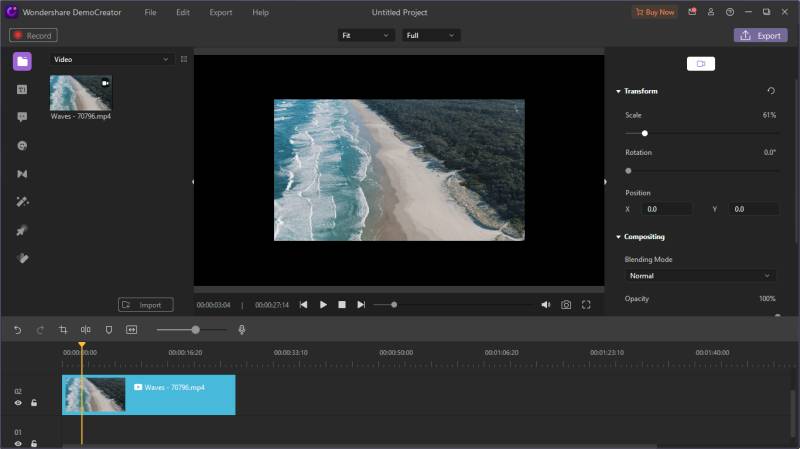Open the Edit menu
This screenshot has width=800, height=449.
click(183, 12)
